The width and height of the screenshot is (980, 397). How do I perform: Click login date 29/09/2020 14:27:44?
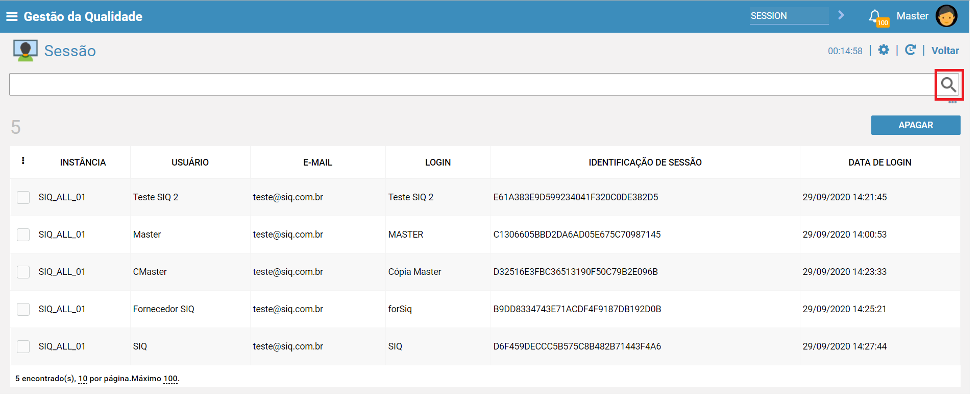coord(845,346)
